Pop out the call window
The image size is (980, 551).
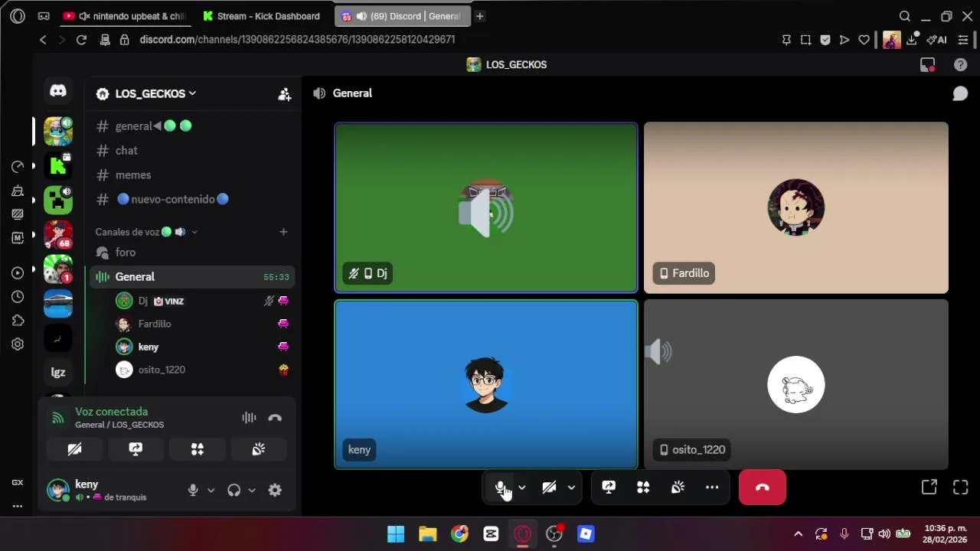click(x=929, y=487)
